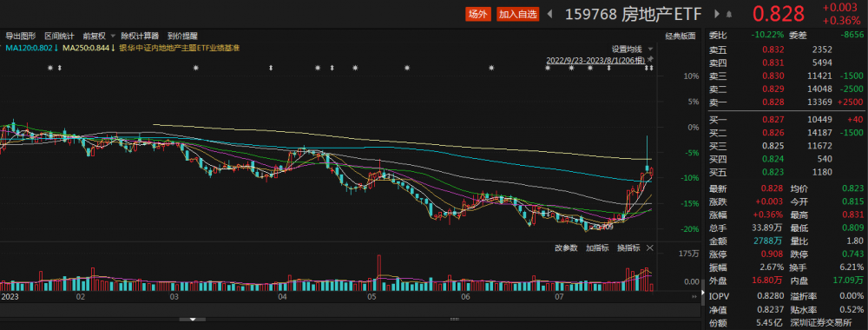Click 净值 value 0.8237
This screenshot has width=868, height=330.
pos(771,311)
